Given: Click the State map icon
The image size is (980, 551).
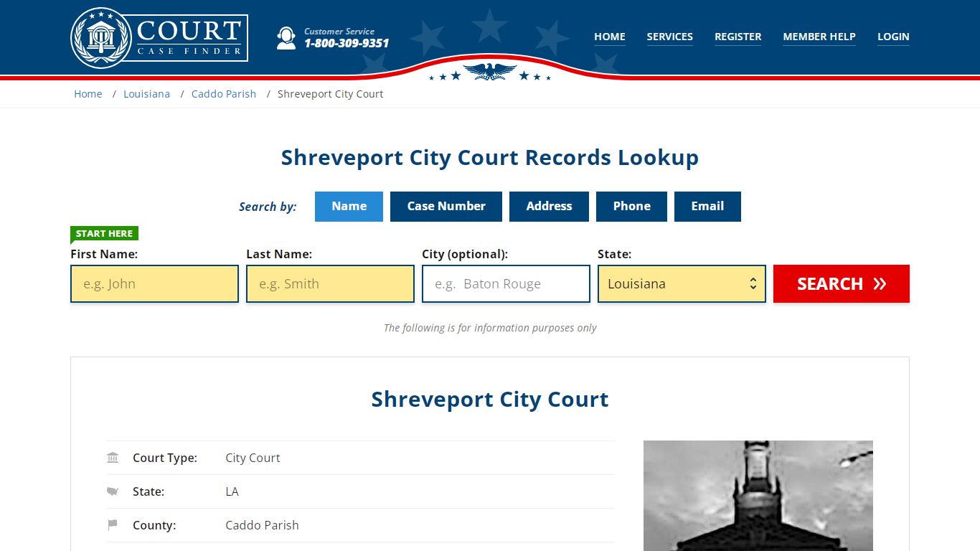Looking at the screenshot, I should pos(113,491).
